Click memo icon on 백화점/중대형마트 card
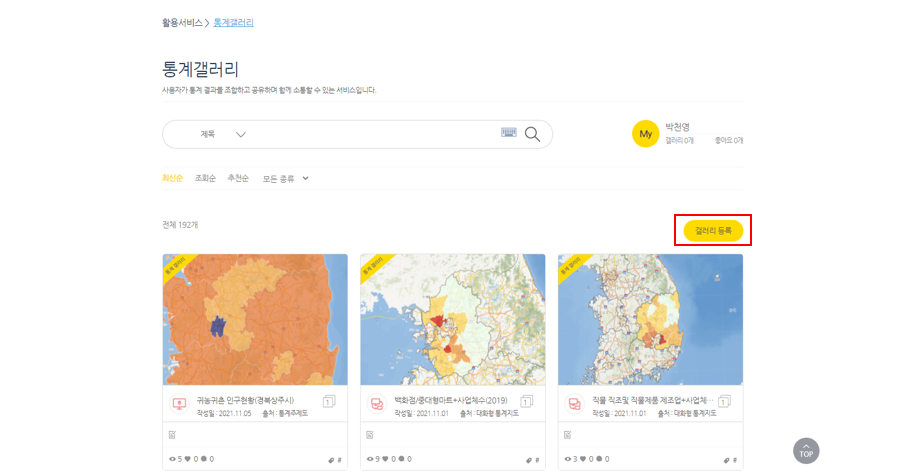Viewport: 907px width, 476px height. click(370, 434)
